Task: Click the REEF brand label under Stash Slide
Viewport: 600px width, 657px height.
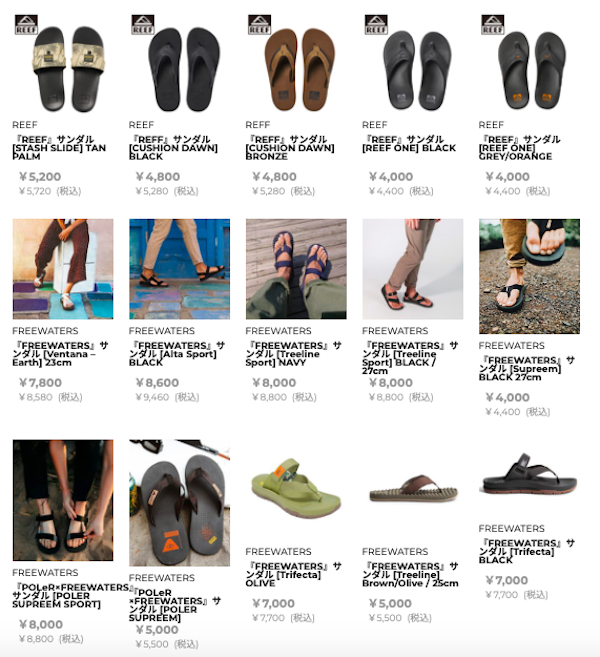Action: click(x=25, y=125)
